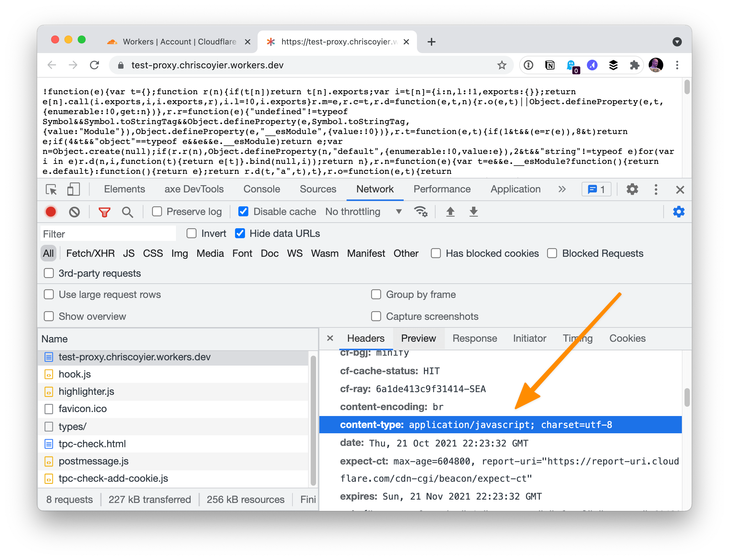The width and height of the screenshot is (729, 560).
Task: Open the DevTools three-dot customize menu
Action: coord(656,189)
